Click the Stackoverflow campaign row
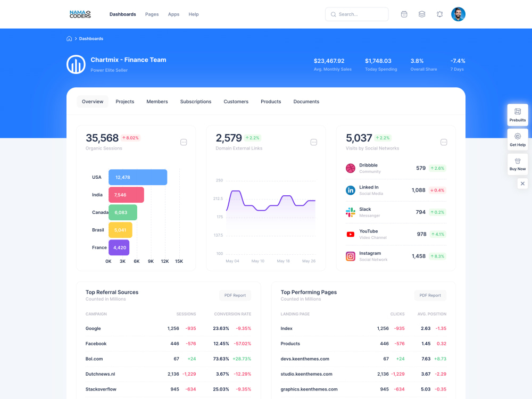The height and width of the screenshot is (399, 532). pos(168,389)
